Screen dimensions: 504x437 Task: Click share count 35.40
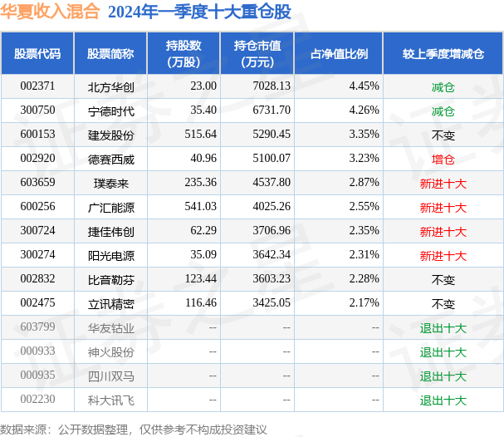(x=203, y=110)
